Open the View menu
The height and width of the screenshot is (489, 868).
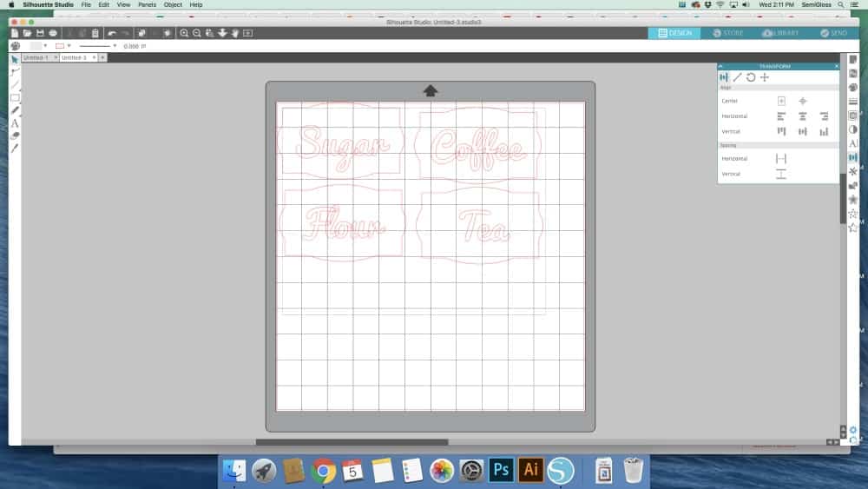[123, 4]
